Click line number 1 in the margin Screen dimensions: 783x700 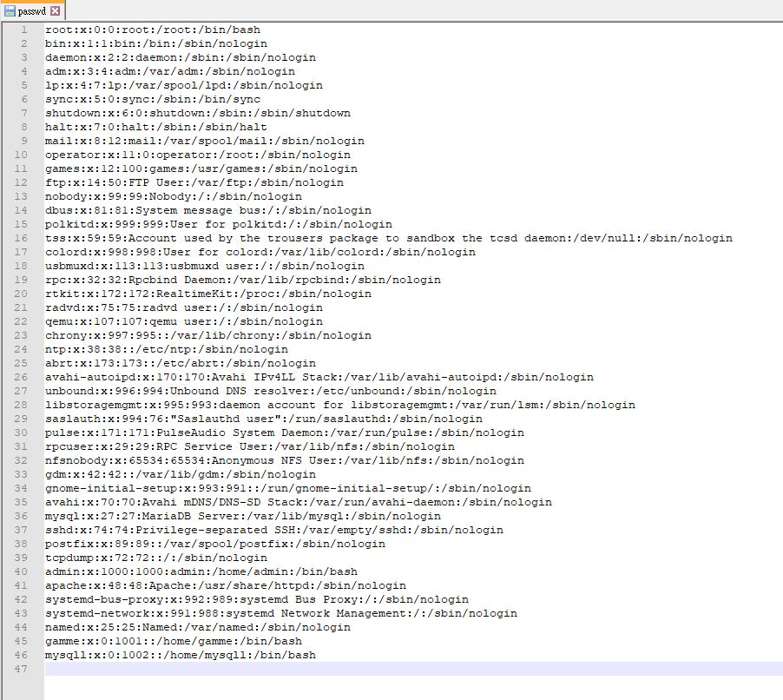pos(24,30)
